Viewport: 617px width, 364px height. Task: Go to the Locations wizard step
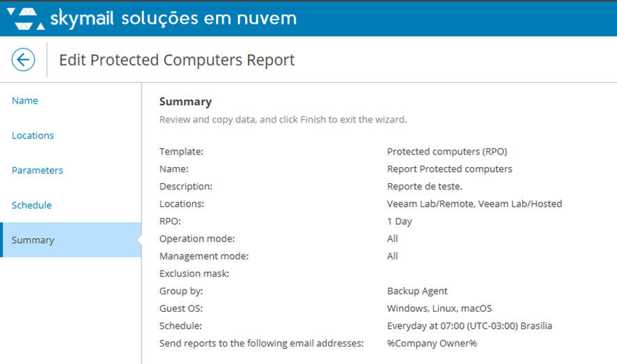tap(33, 136)
